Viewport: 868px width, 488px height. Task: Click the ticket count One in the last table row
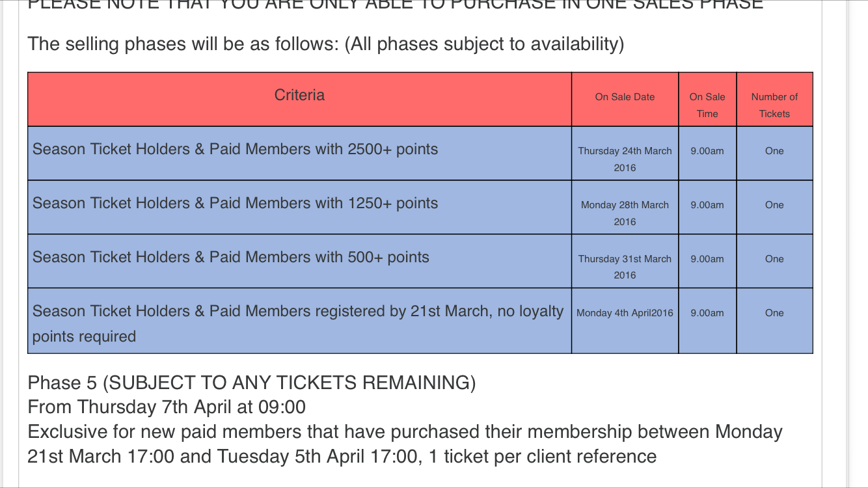pos(774,313)
